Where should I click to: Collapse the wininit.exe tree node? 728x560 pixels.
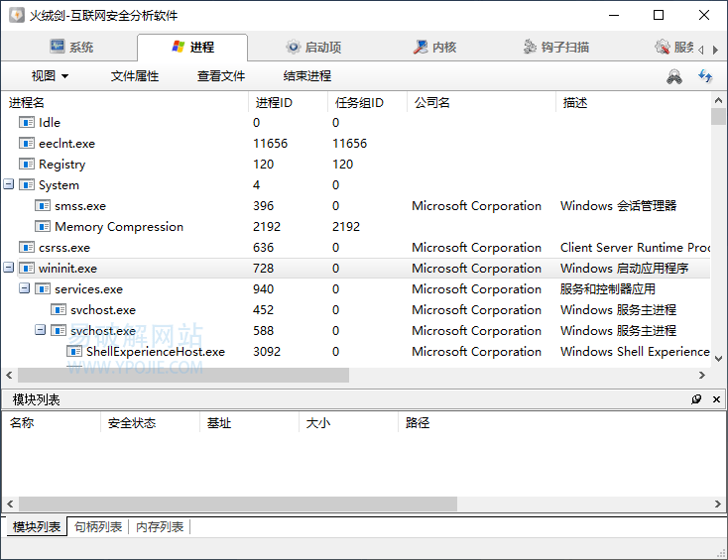[x=9, y=269]
